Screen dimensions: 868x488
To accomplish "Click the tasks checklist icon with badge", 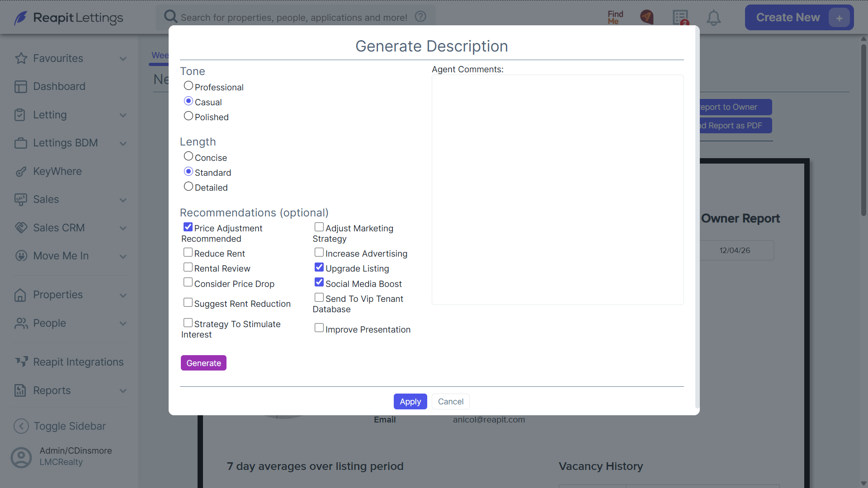I will point(680,18).
